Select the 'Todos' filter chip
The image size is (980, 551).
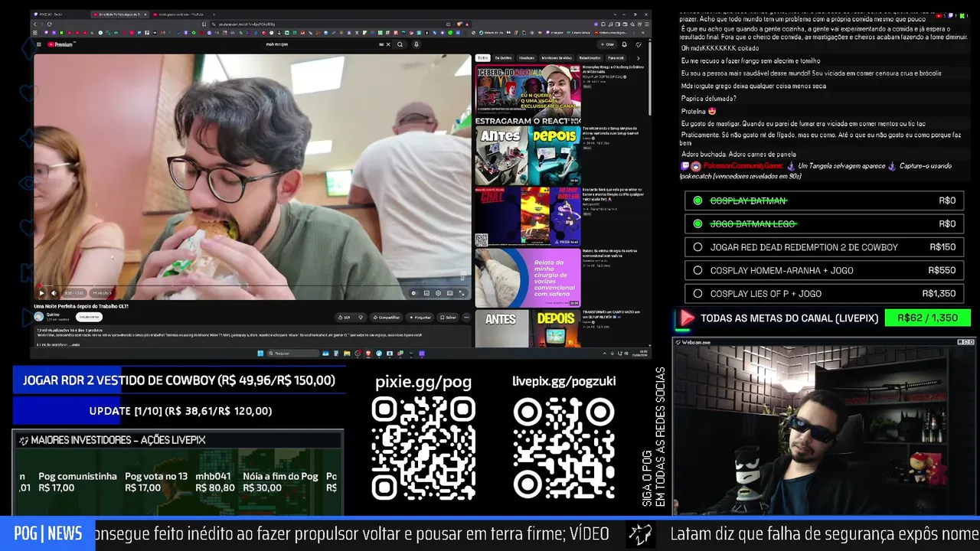pos(483,57)
